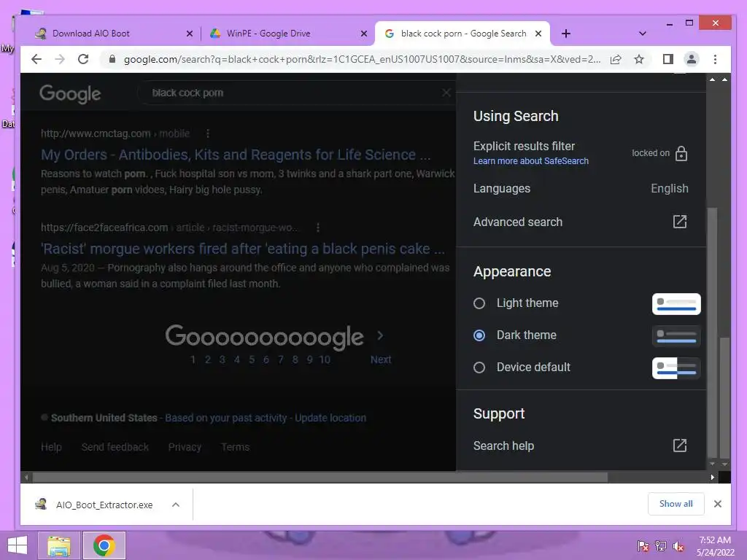Bookmark this page with the star icon

[639, 59]
